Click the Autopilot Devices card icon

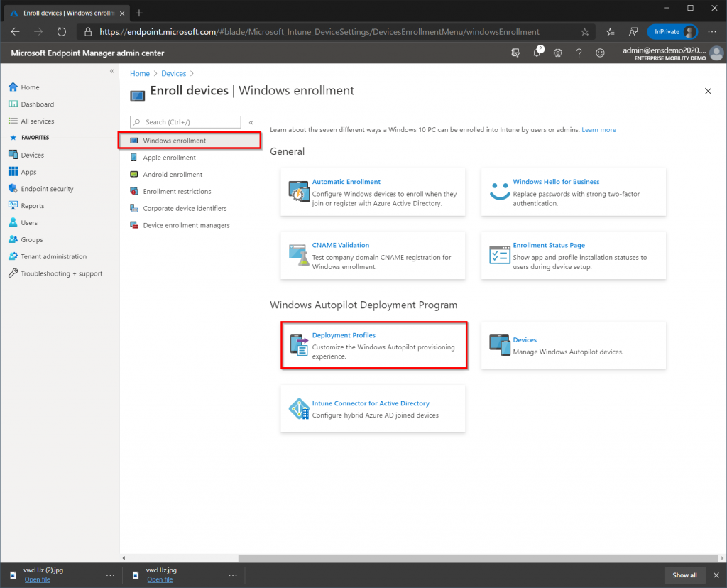coord(500,345)
